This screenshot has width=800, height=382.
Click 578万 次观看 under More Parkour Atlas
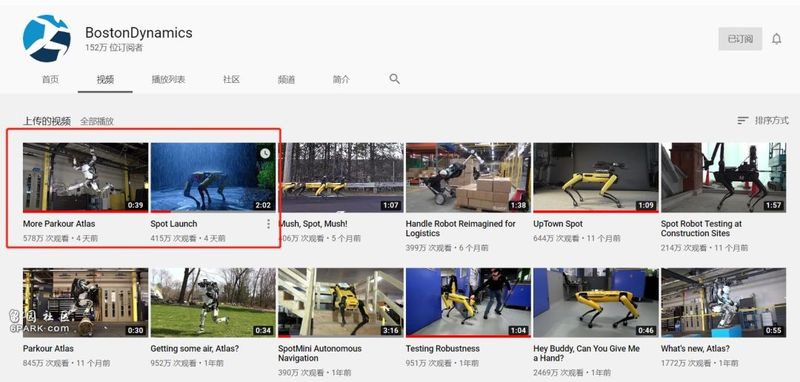pyautogui.click(x=46, y=238)
